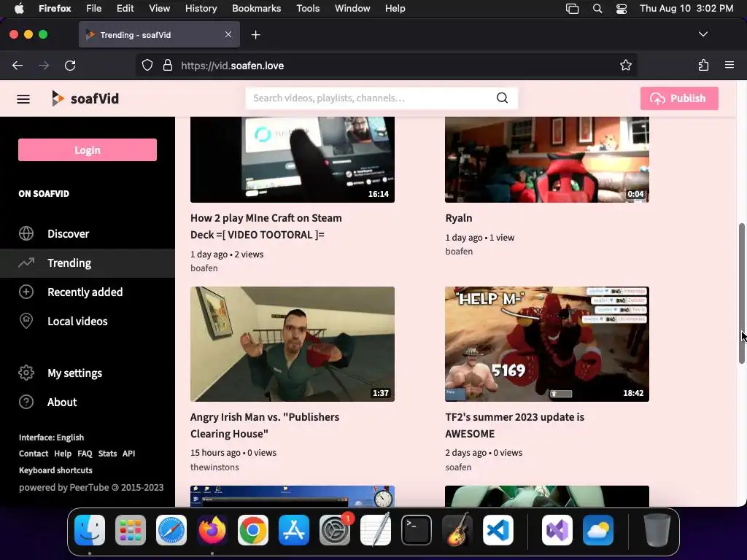Click the FAQ footer link
The image size is (747, 560).
85,454
